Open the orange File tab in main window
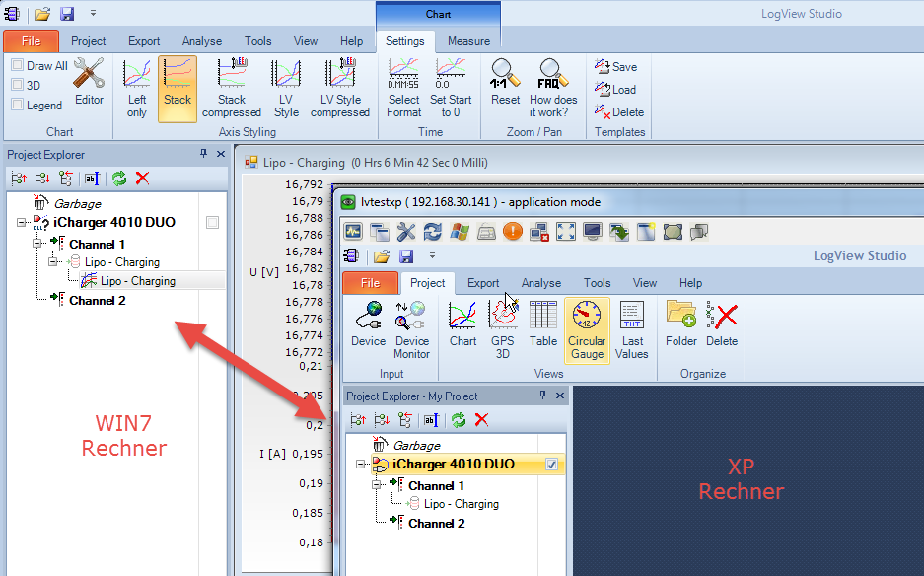The width and height of the screenshot is (924, 576). coord(32,41)
